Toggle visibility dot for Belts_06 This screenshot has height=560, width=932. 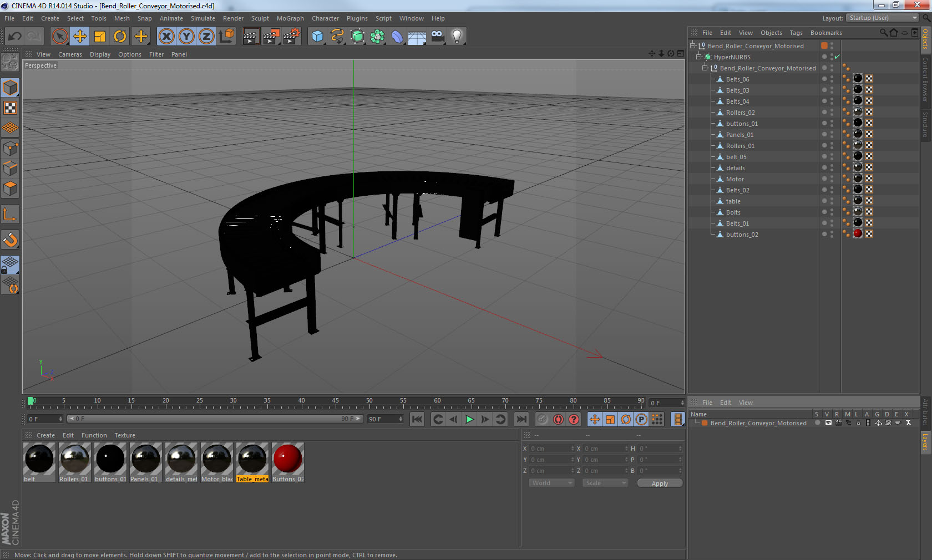point(824,79)
